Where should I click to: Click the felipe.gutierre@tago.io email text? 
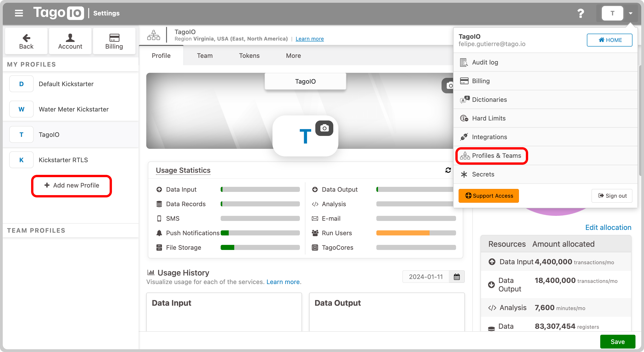[492, 44]
